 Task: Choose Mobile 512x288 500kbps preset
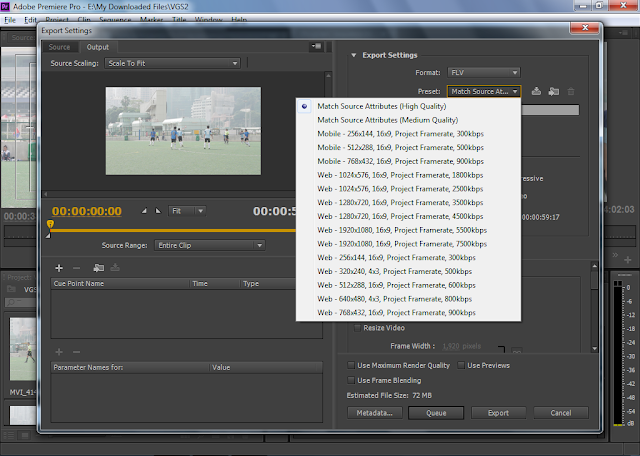point(408,147)
